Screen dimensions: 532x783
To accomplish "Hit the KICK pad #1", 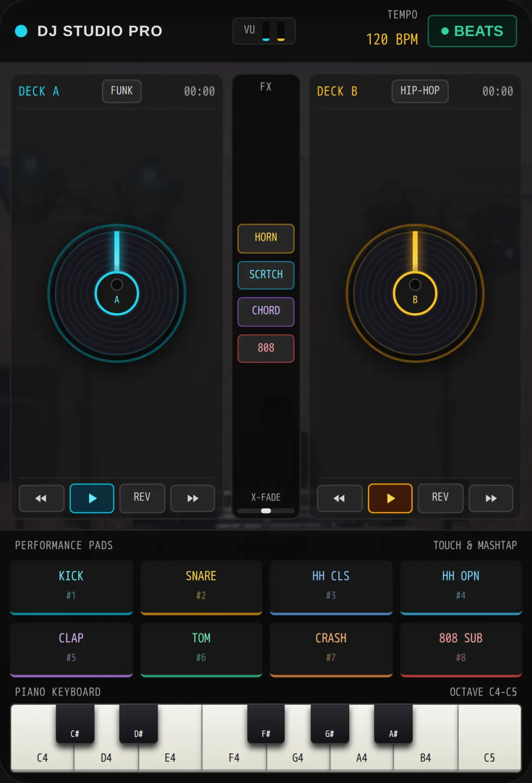I will pos(71,587).
